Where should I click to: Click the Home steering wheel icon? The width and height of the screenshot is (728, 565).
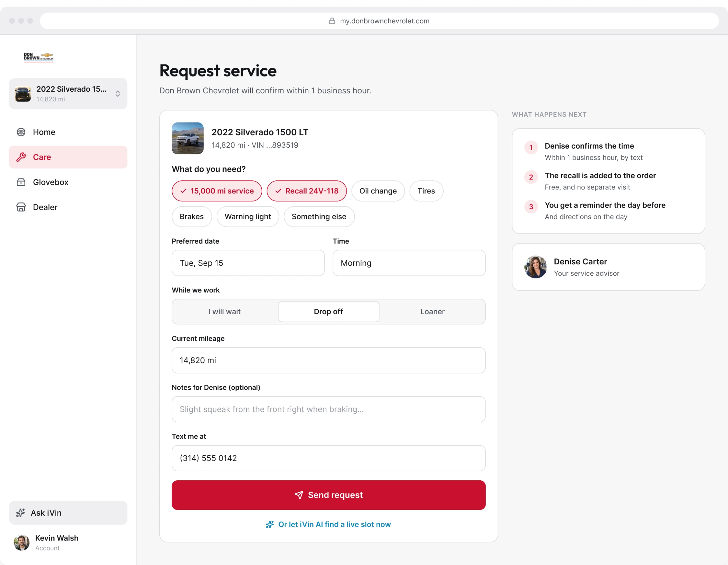pos(21,132)
